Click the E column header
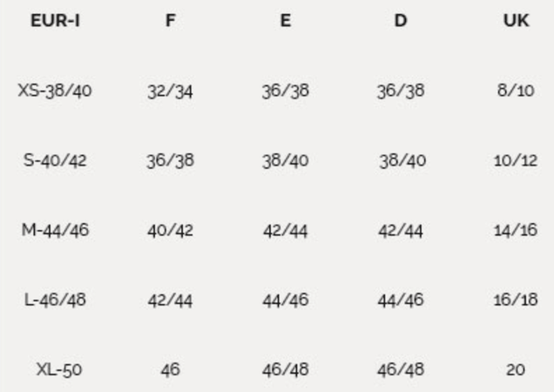 point(285,21)
